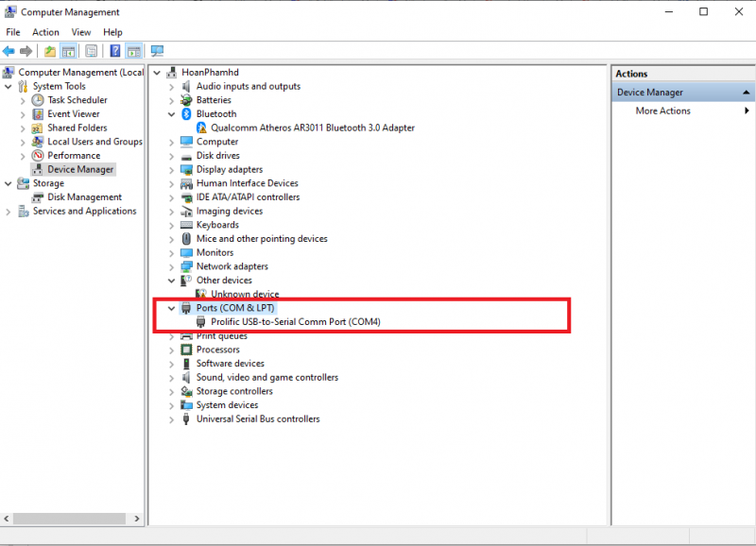Click the horizontal scrollbar thumb in the left pane

pyautogui.click(x=69, y=519)
